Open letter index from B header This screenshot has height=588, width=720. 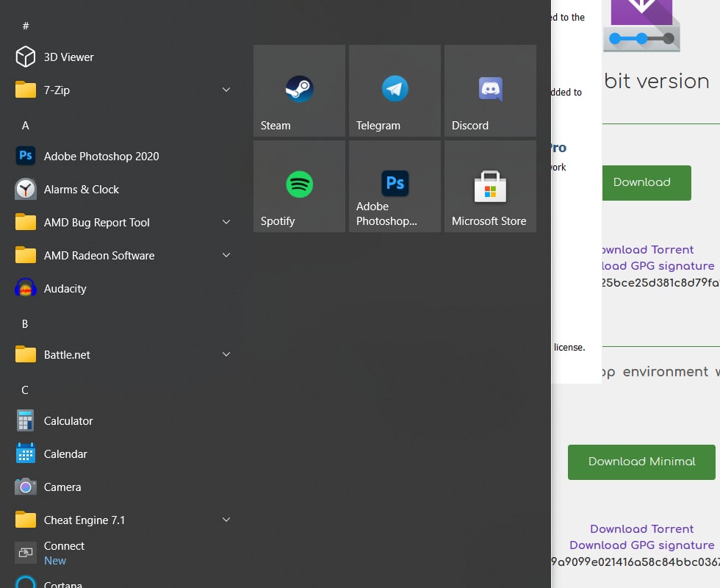click(25, 324)
